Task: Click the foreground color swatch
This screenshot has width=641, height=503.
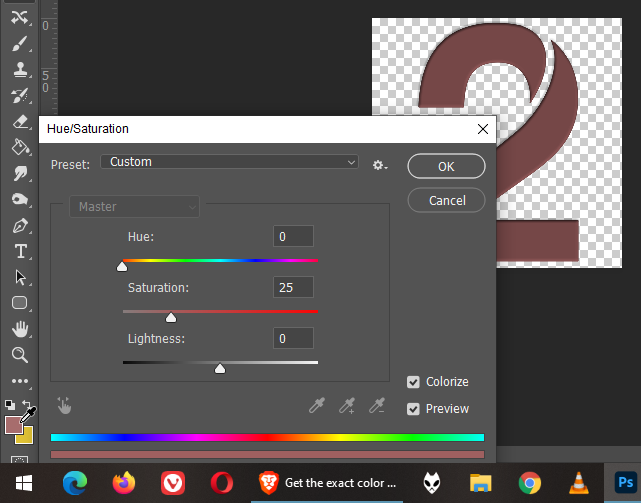Action: pyautogui.click(x=13, y=425)
